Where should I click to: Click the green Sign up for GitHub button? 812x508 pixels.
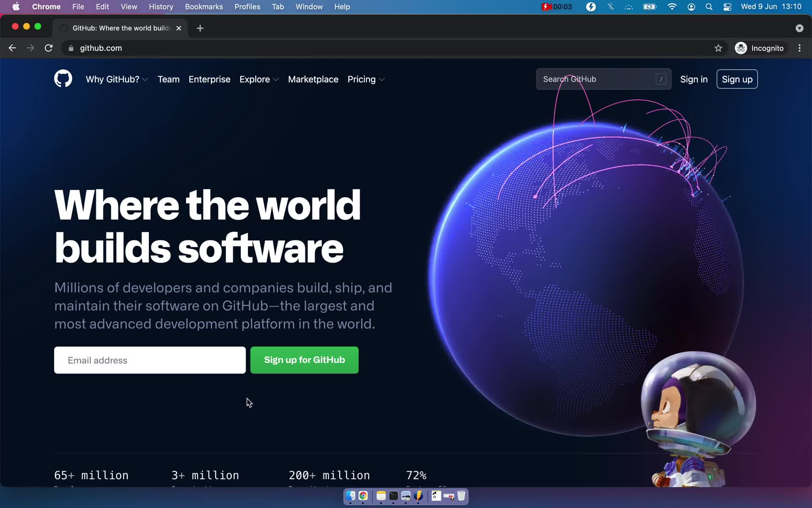pos(304,360)
